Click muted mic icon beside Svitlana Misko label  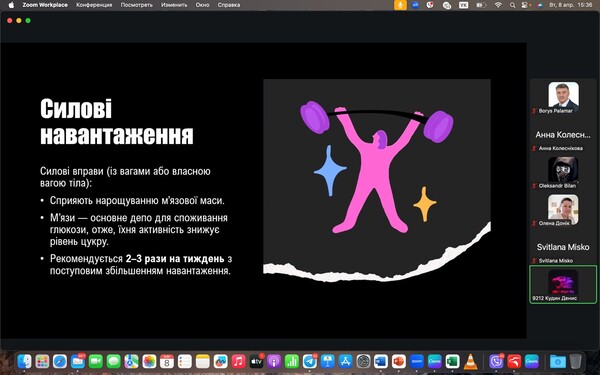(534, 261)
